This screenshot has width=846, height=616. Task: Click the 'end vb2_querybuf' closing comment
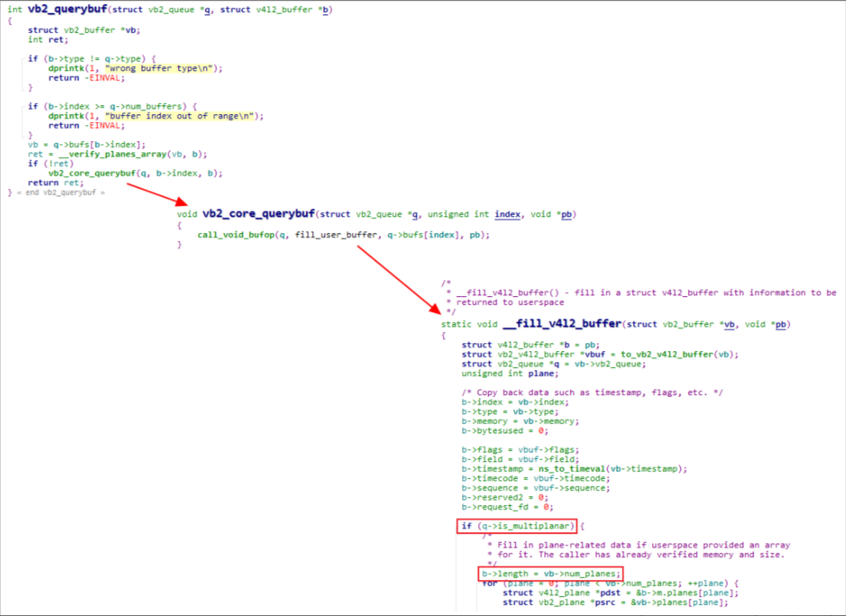(61, 192)
